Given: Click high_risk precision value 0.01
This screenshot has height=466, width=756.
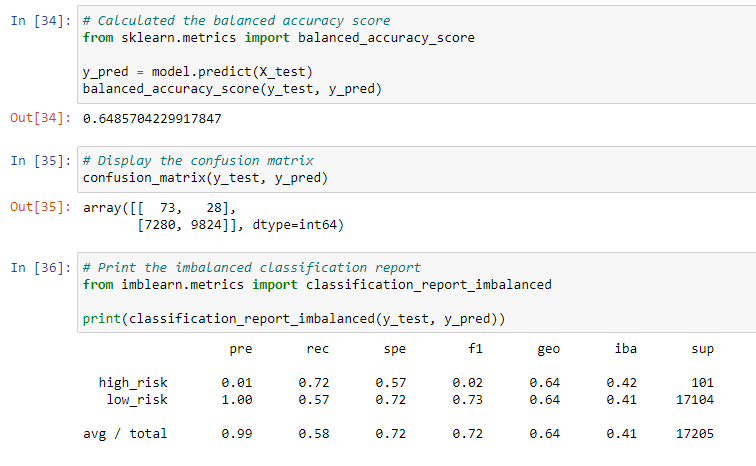Looking at the screenshot, I should [237, 383].
